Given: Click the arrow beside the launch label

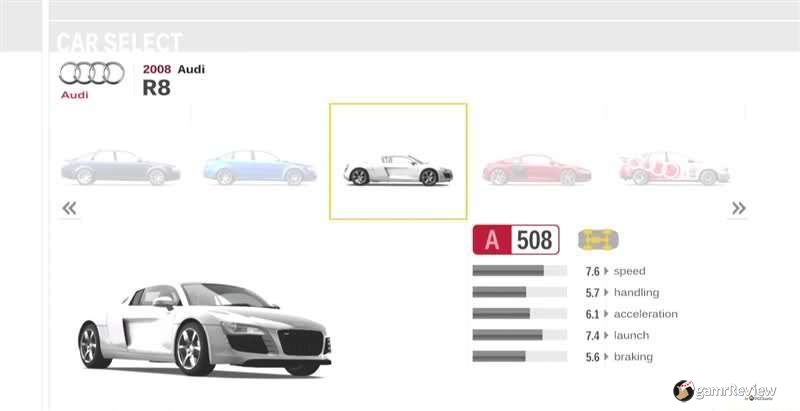Looking at the screenshot, I should (606, 335).
